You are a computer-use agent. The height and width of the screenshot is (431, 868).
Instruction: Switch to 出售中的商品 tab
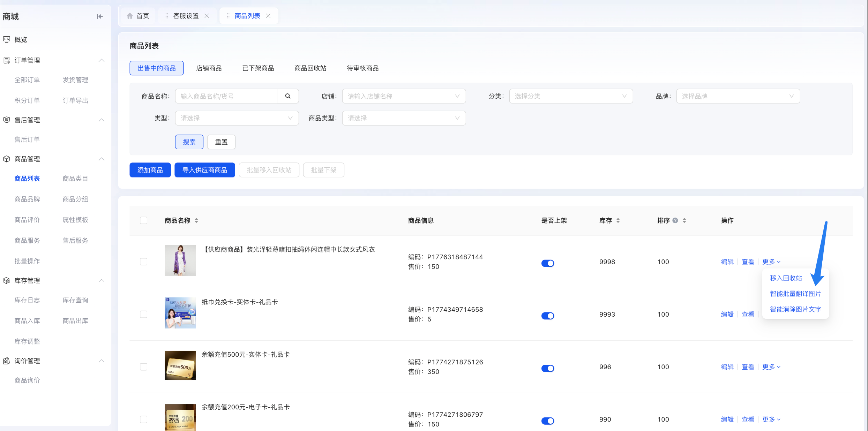coord(157,68)
